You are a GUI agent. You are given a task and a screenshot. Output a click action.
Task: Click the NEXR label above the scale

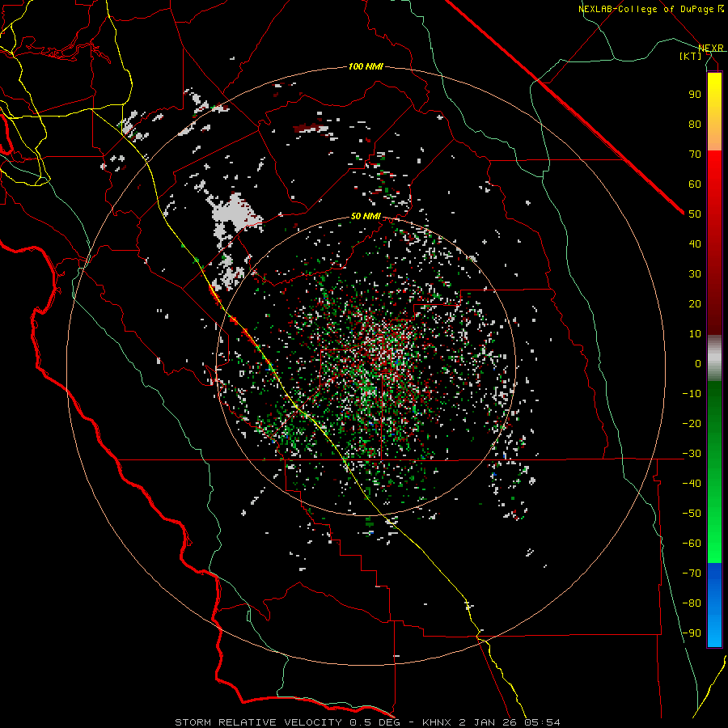tap(711, 49)
